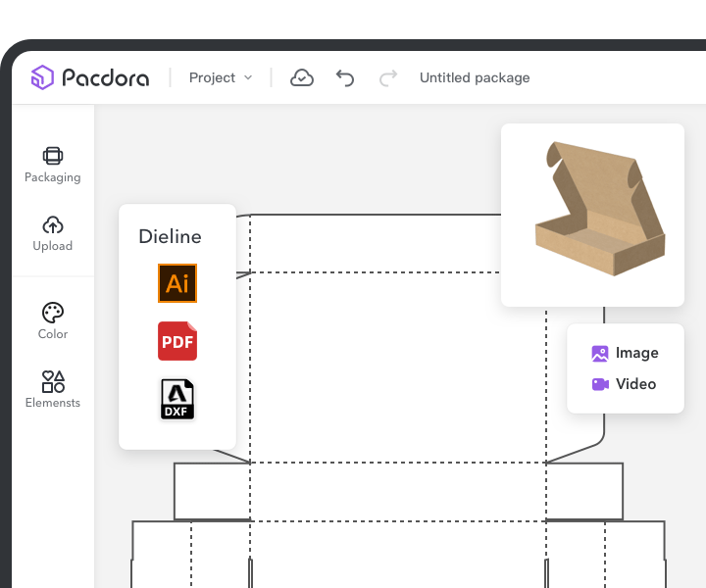The height and width of the screenshot is (588, 706).
Task: Download dieline as Adobe Illustrator file
Action: pos(177,283)
